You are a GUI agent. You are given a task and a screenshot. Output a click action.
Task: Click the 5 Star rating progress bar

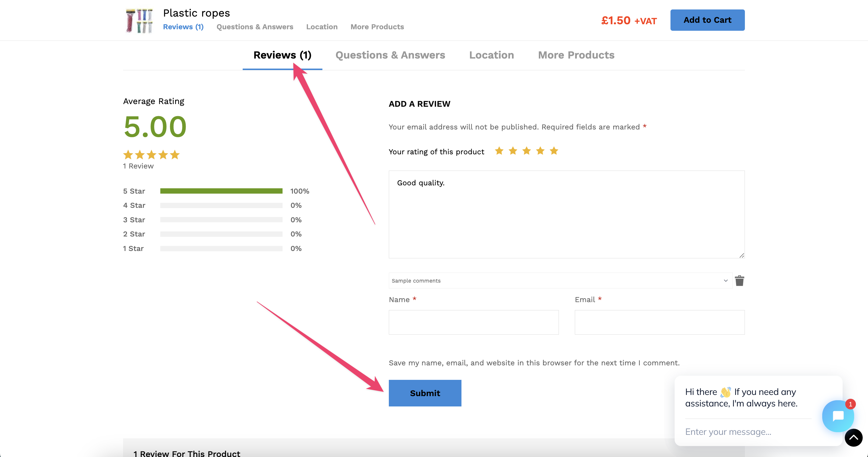coord(221,191)
